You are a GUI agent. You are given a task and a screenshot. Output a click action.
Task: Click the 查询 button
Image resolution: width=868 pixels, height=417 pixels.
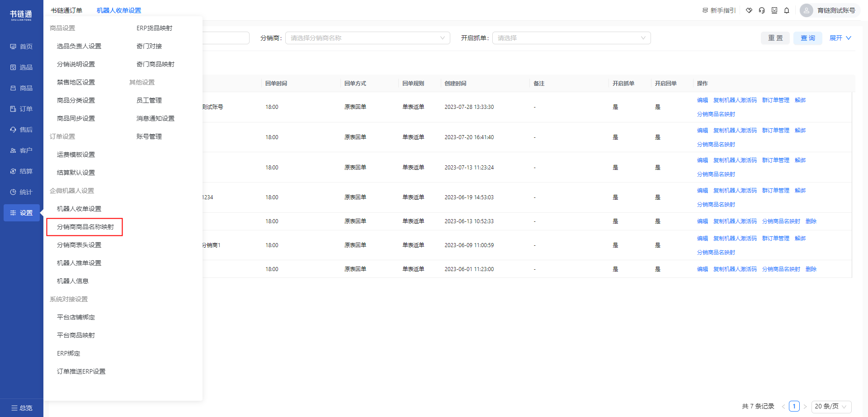(808, 38)
